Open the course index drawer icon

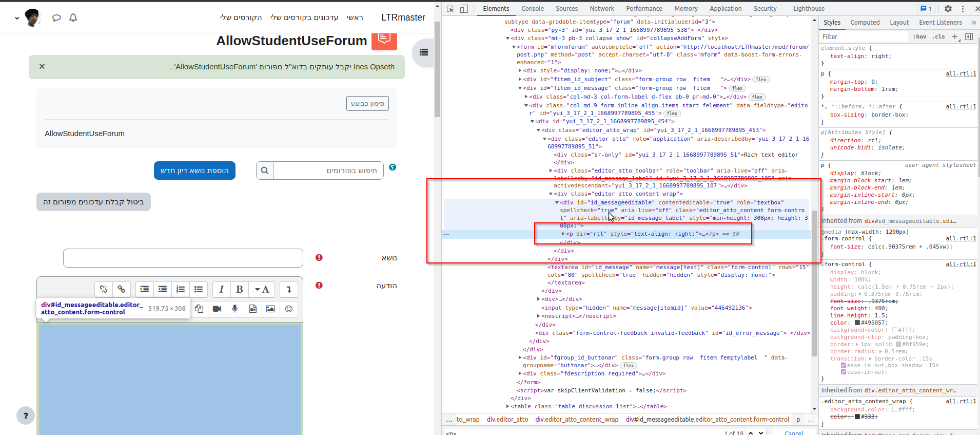(x=424, y=52)
